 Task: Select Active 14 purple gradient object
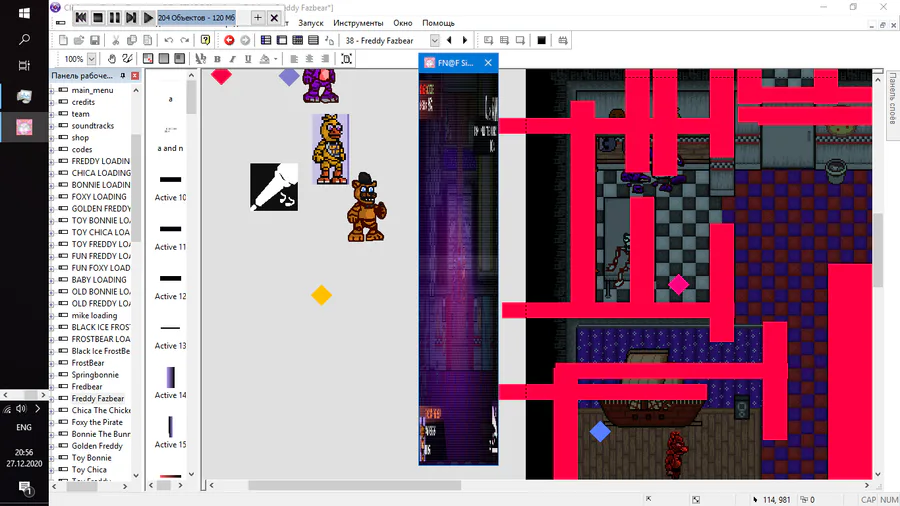click(170, 377)
